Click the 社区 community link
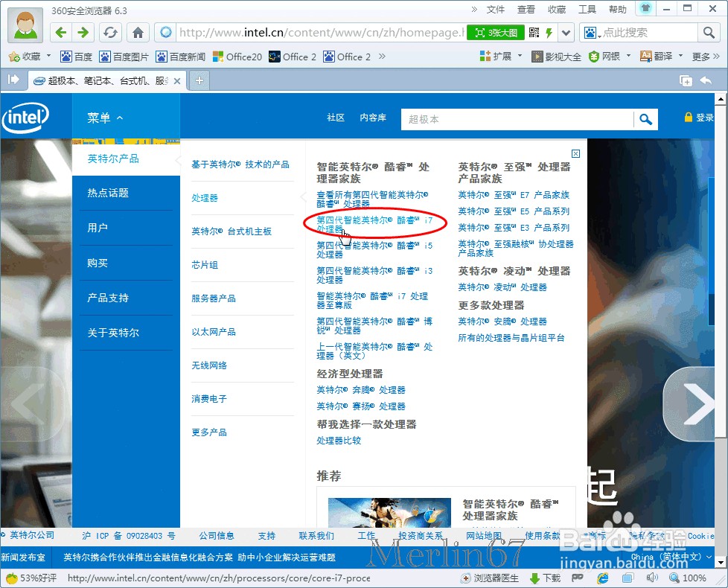 (336, 118)
